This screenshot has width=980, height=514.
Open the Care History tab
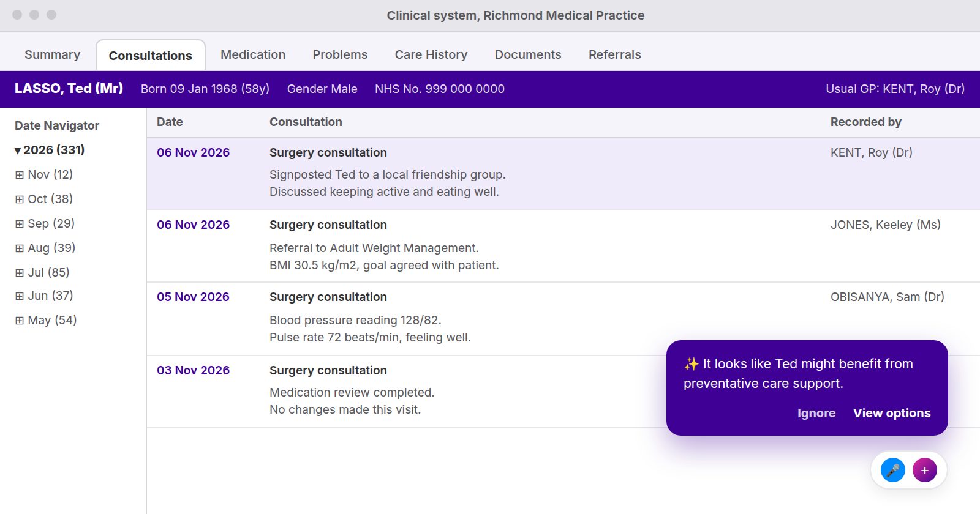click(x=431, y=54)
